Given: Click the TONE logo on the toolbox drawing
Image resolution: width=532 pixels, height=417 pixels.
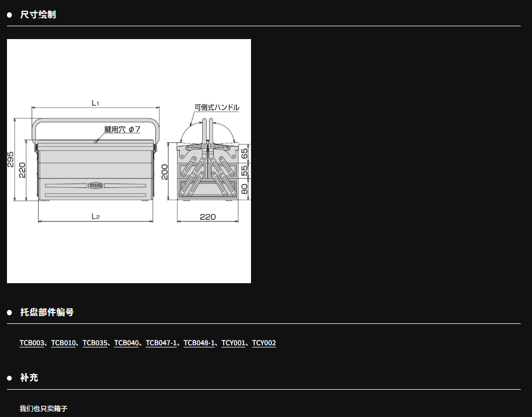Looking at the screenshot, I should click(x=95, y=186).
